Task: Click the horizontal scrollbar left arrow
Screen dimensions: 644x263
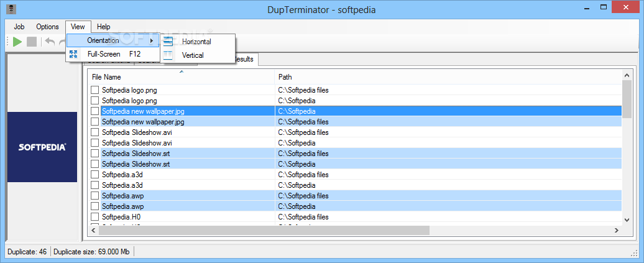Action: click(x=93, y=230)
